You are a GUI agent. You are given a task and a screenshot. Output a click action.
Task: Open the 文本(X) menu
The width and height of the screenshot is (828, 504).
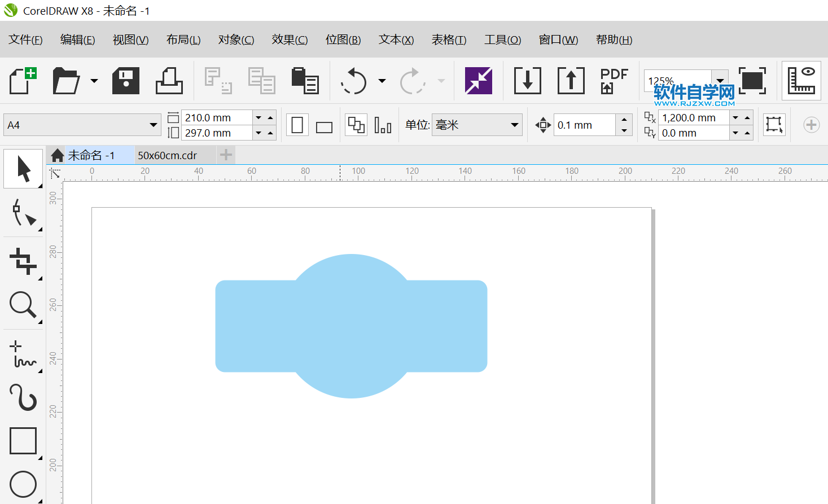point(396,40)
